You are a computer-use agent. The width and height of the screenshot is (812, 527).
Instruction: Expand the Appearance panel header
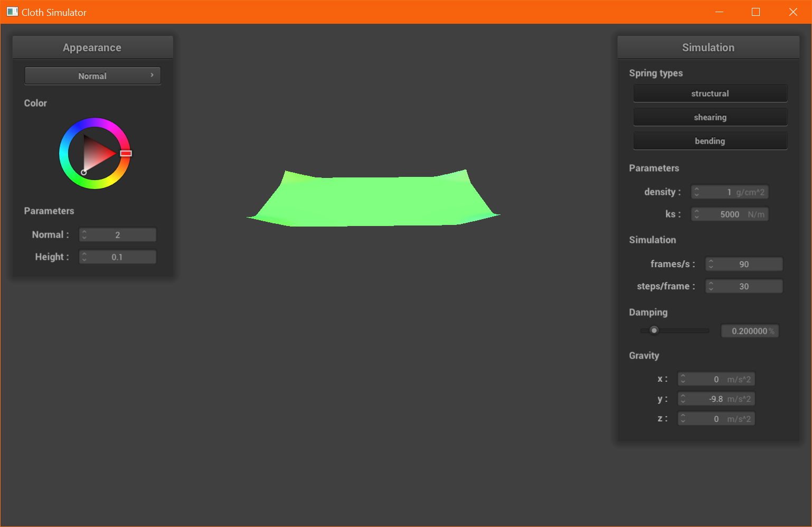92,47
